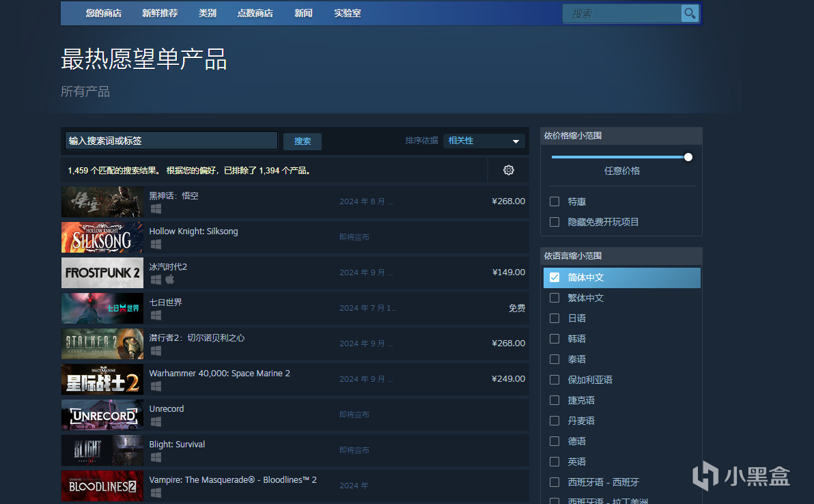Open the 排序依据 相关性 sort dropdown
Image resolution: width=814 pixels, height=504 pixels.
[x=484, y=141]
